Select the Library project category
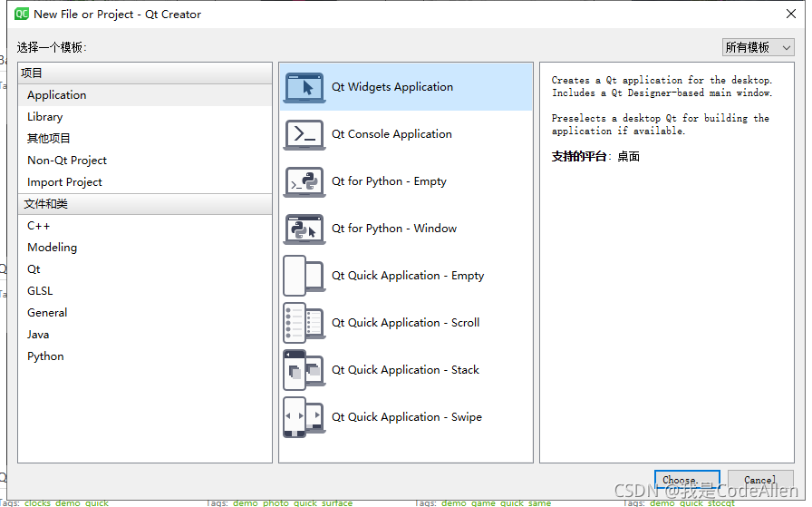Viewport: 812px width, 507px height. tap(145, 117)
